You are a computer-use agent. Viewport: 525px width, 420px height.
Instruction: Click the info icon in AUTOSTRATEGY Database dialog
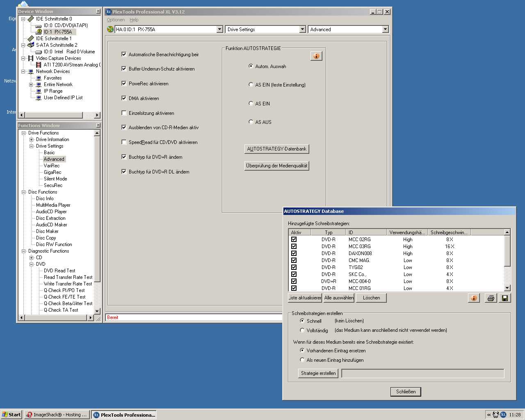tap(474, 298)
